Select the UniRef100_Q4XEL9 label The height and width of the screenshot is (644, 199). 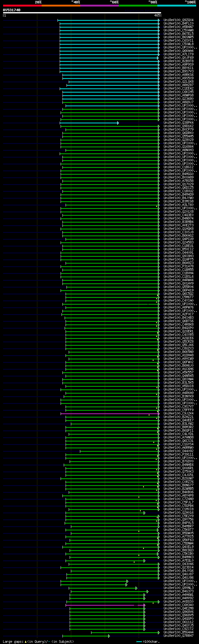click(x=178, y=547)
